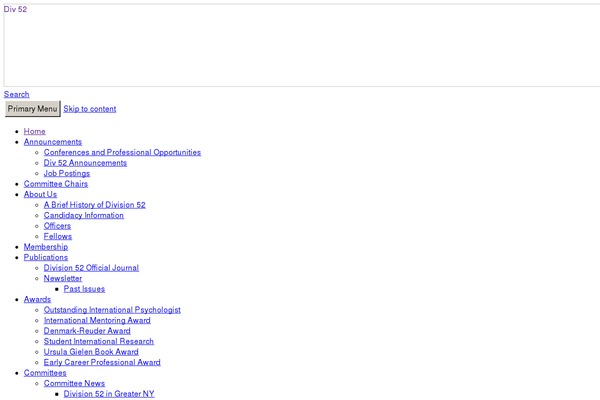Click the Div 52 header image link

pyautogui.click(x=302, y=46)
